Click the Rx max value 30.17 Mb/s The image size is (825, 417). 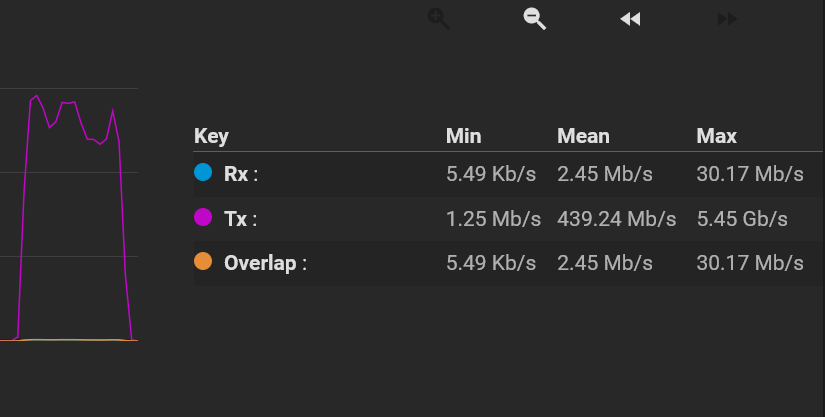point(750,174)
